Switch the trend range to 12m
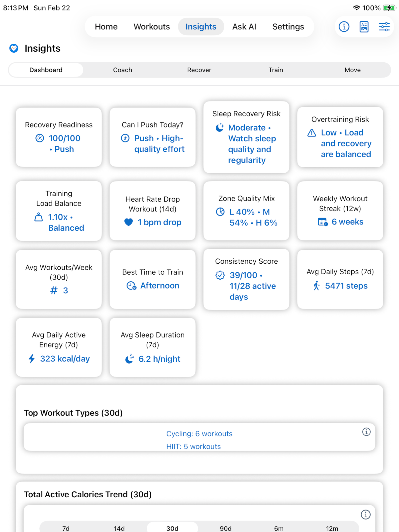399x532 pixels. [x=332, y=528]
